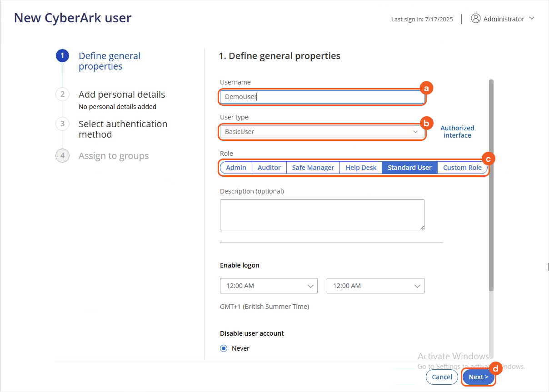
Task: Open the logon start time dropdown showing 12:00 AM
Action: [x=269, y=286]
